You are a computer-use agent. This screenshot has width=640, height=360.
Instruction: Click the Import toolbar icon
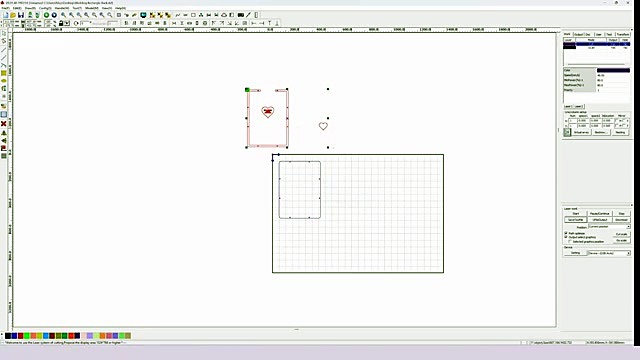30,15
